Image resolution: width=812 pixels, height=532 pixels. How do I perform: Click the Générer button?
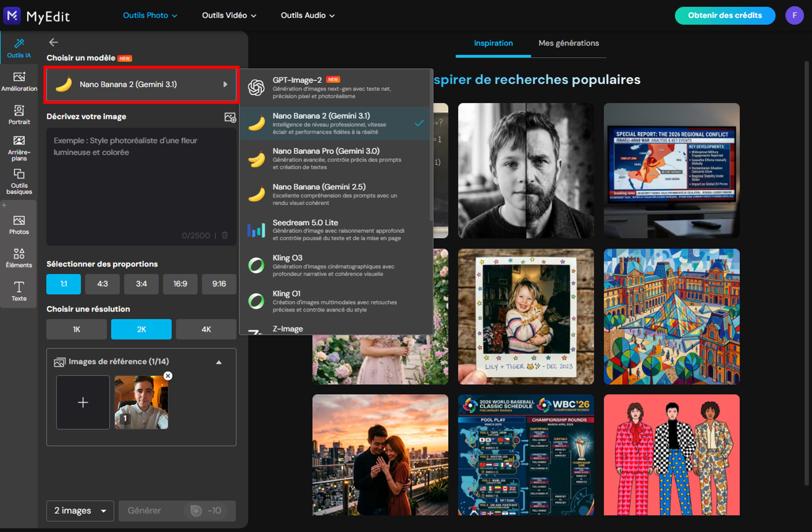pos(177,511)
